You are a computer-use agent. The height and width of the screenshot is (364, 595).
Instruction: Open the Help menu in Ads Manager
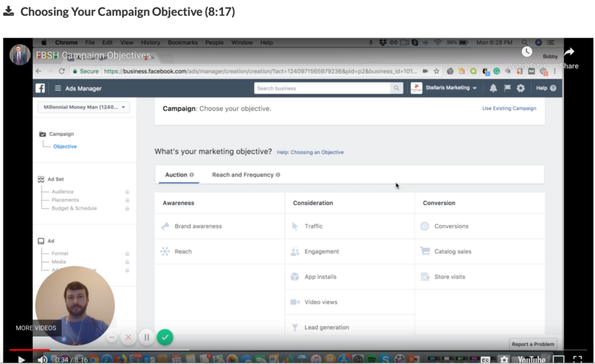pos(546,88)
